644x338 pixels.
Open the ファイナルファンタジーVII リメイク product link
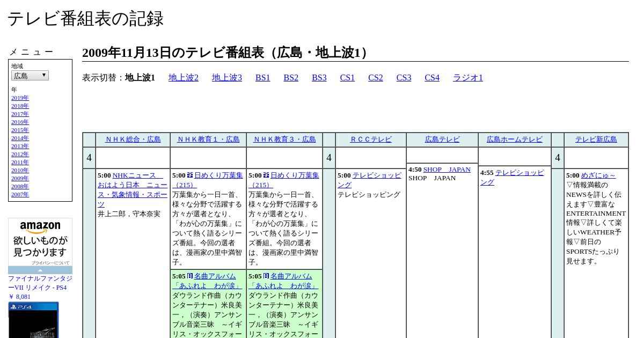pos(40,283)
